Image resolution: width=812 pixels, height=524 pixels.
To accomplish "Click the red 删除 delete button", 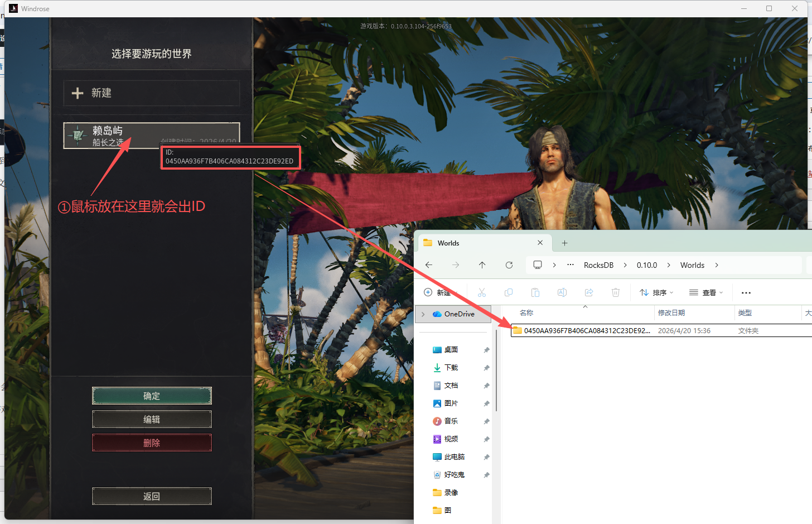I will point(152,443).
